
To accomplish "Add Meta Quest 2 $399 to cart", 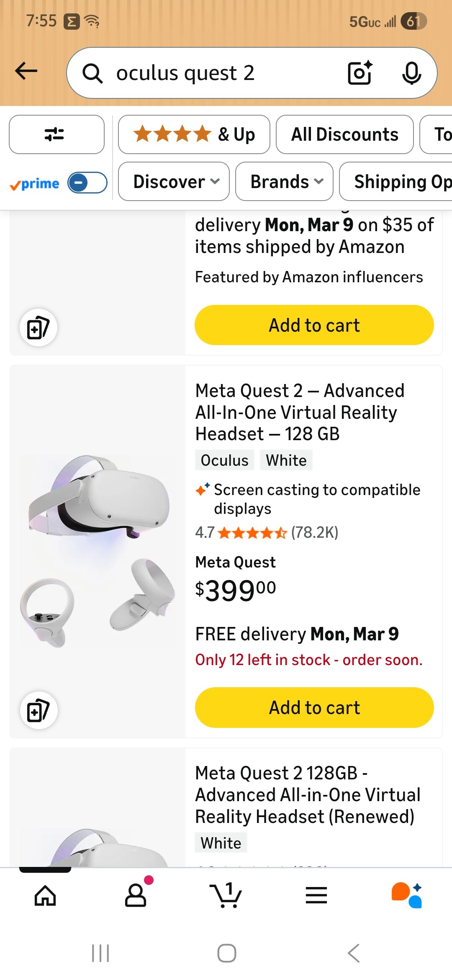I will (x=314, y=707).
